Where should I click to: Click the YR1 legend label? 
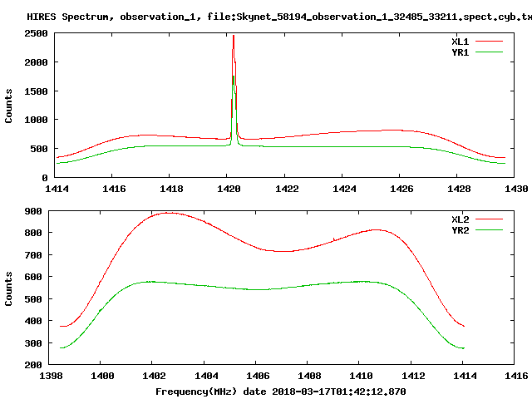460,52
